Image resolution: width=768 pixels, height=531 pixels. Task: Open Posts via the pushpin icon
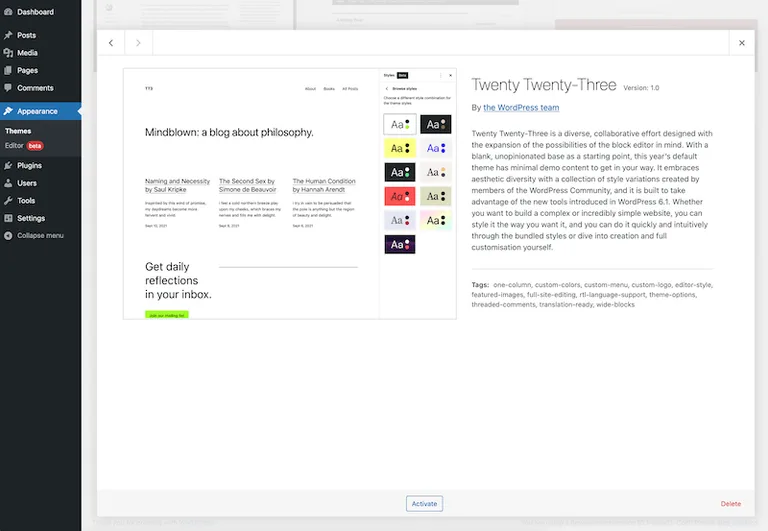tap(8, 35)
